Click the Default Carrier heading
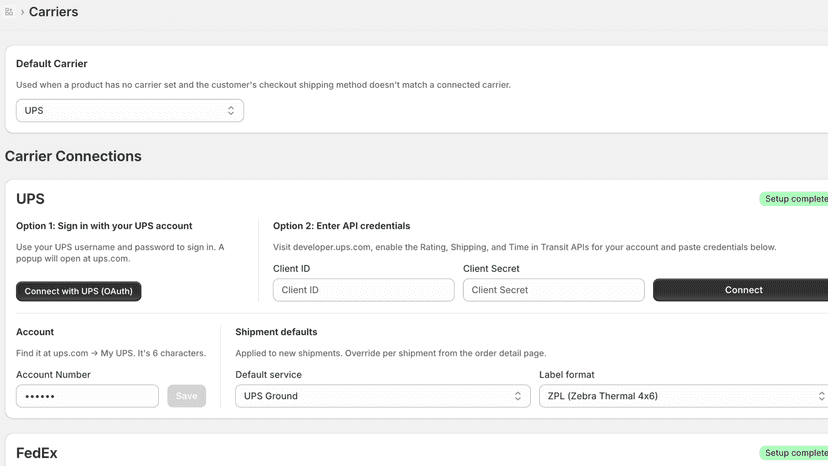The image size is (828, 466). point(52,63)
